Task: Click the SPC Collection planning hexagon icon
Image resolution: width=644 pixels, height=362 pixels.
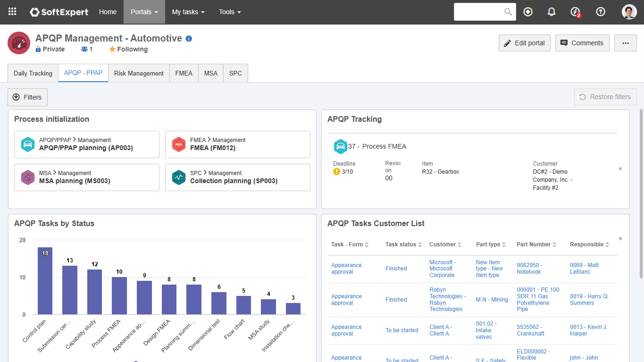Action: click(179, 177)
